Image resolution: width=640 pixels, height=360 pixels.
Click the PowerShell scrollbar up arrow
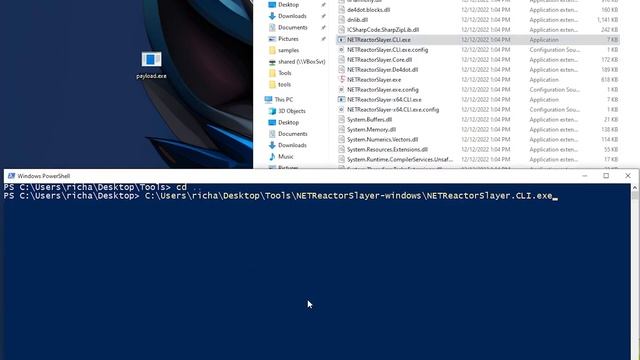(x=635, y=187)
